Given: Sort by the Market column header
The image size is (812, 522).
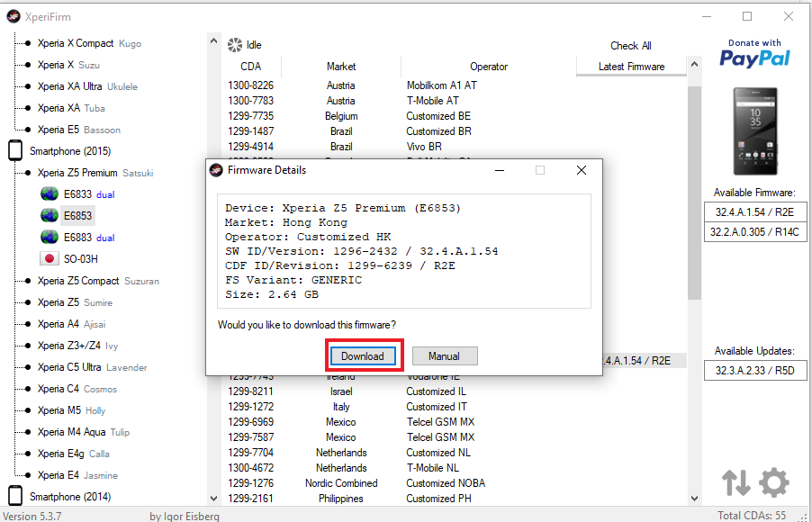Looking at the screenshot, I should coord(341,67).
